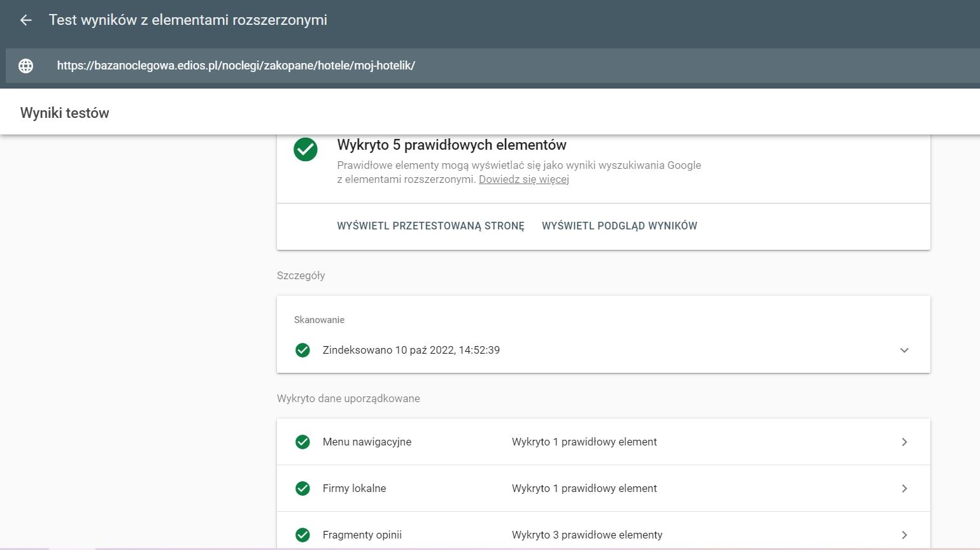Click the green check next to Menu nawigacyjne
Viewport: 980px width, 550px height.
click(303, 442)
